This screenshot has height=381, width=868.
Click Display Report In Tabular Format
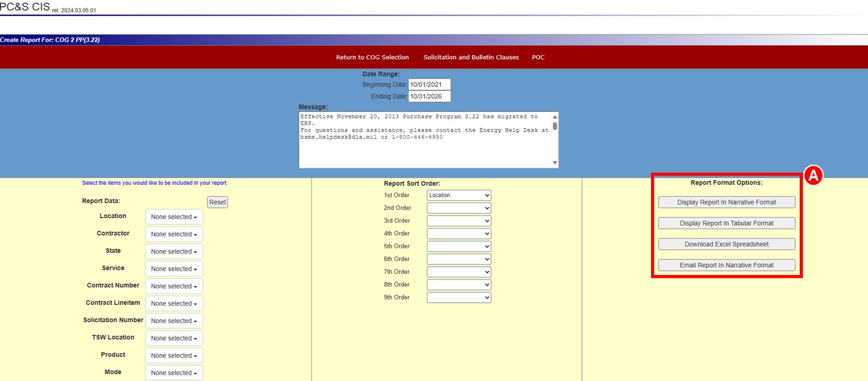[x=726, y=223]
